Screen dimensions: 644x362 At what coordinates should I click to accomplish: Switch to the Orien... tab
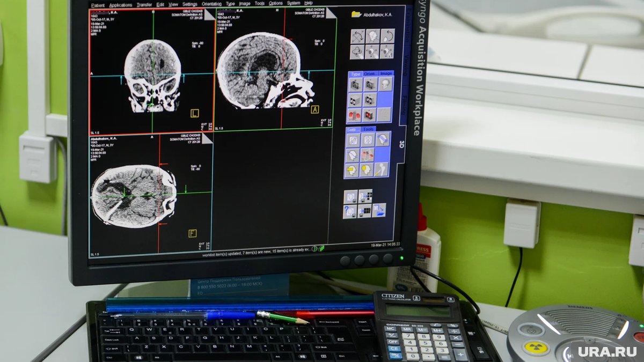tap(370, 74)
